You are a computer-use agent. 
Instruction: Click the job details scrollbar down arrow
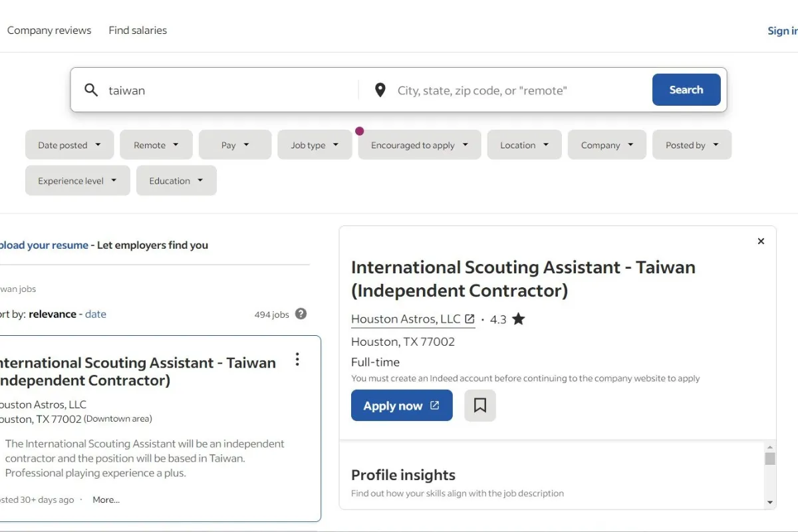point(770,503)
